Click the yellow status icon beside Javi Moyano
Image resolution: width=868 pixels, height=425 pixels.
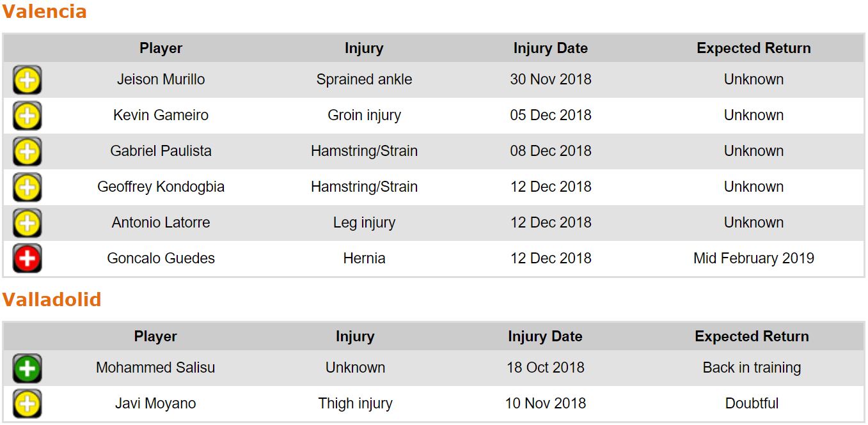tap(27, 404)
